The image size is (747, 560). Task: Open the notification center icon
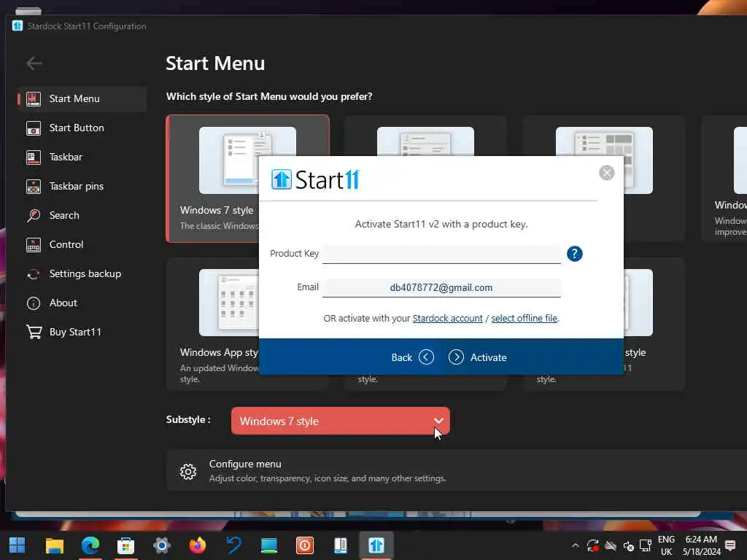730,545
